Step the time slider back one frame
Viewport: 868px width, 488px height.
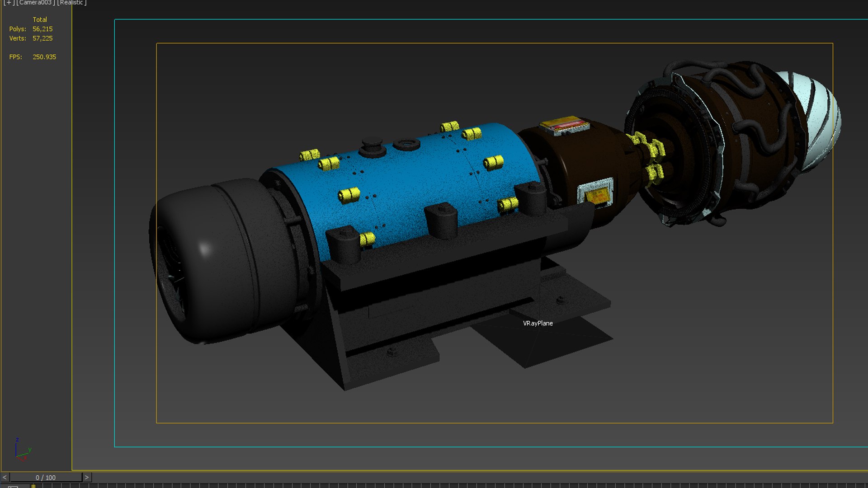5,477
